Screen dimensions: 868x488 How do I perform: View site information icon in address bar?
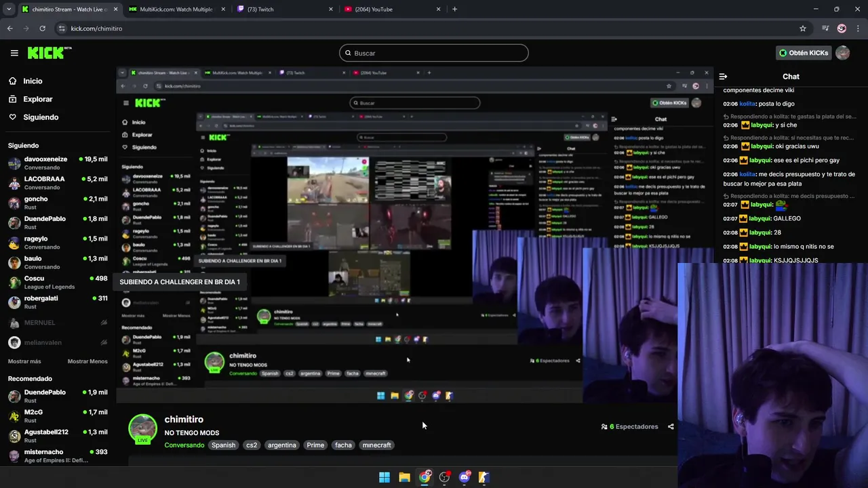pyautogui.click(x=62, y=28)
